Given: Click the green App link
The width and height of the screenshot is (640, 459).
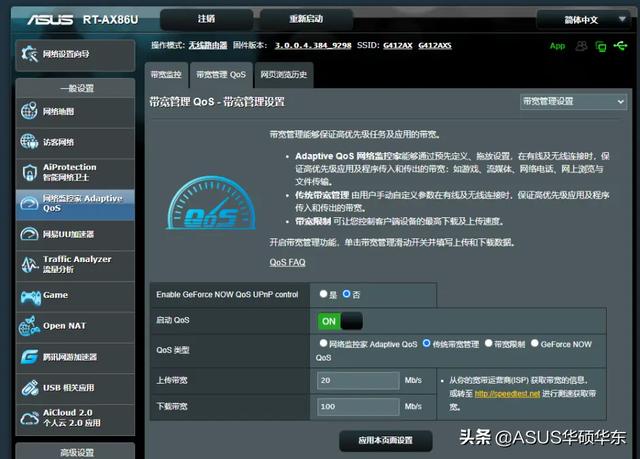Looking at the screenshot, I should pos(557,46).
